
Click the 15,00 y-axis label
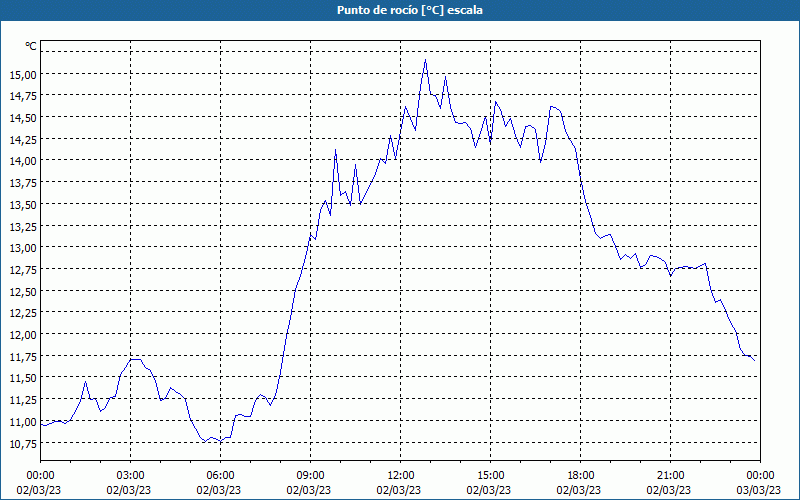click(x=23, y=74)
